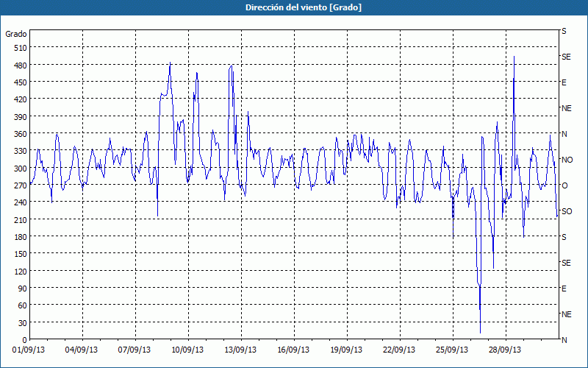Image resolution: width=588 pixels, height=368 pixels.
Task: Select the 60 degree axis label
Action: 23,305
